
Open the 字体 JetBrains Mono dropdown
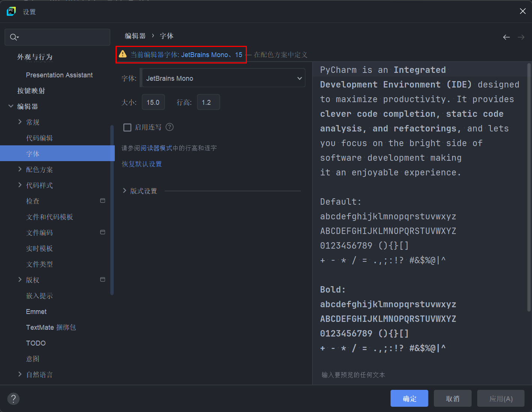(223, 78)
